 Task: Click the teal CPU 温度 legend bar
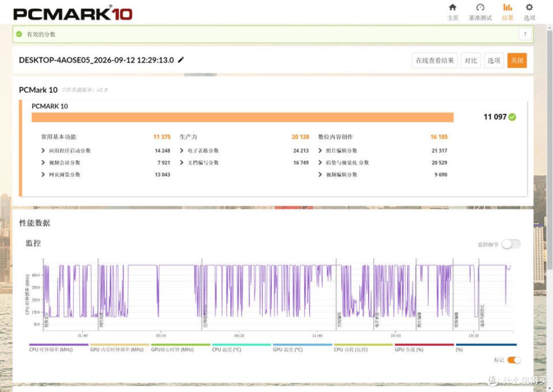(x=242, y=345)
